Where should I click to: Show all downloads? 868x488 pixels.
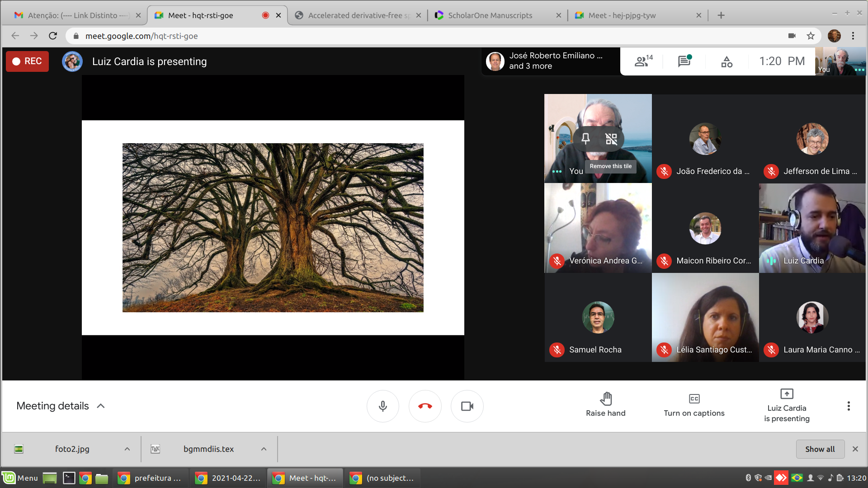click(820, 449)
